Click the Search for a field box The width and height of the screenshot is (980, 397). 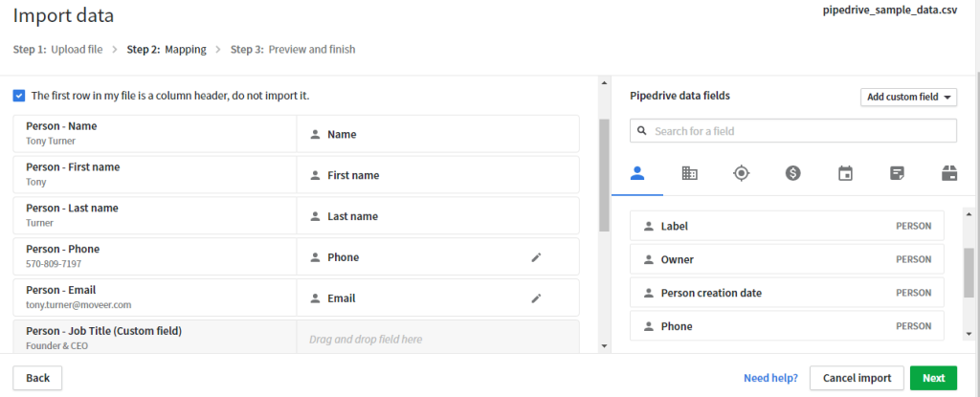point(793,130)
